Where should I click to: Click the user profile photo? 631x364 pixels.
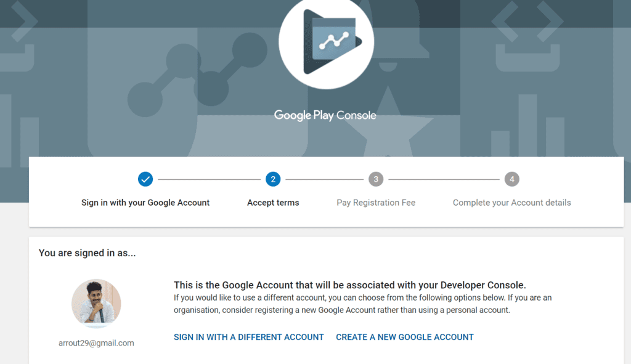[96, 303]
